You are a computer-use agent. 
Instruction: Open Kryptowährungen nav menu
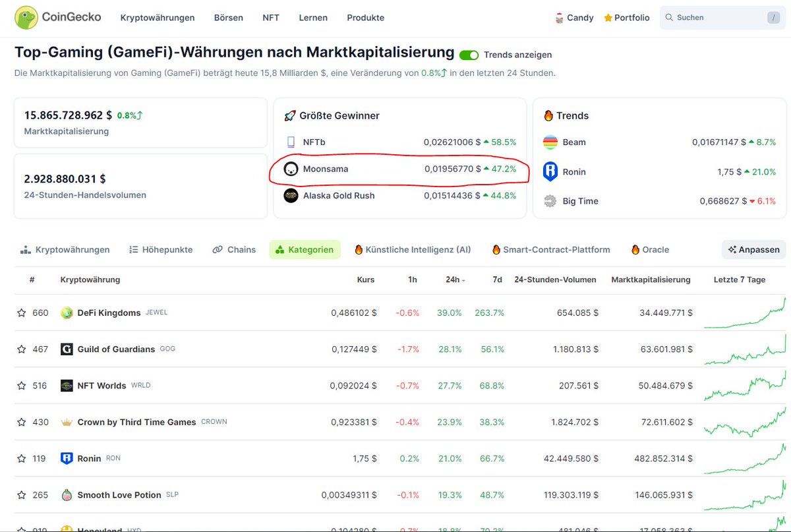[x=158, y=18]
